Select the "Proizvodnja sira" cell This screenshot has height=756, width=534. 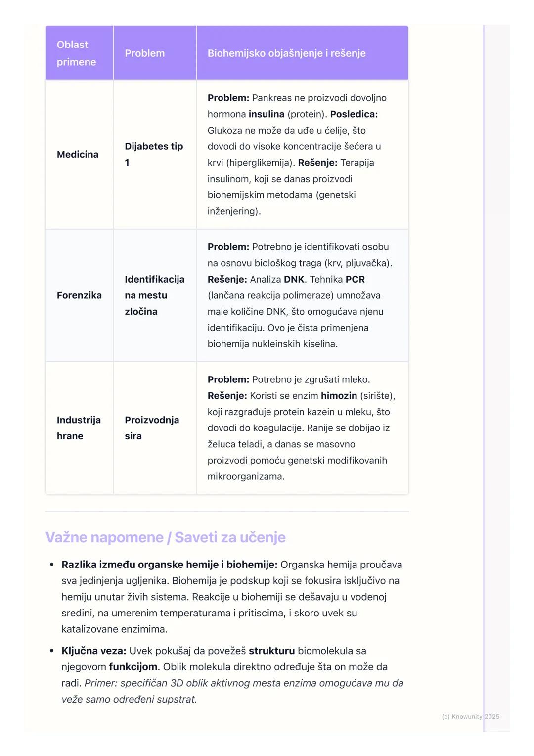point(152,428)
